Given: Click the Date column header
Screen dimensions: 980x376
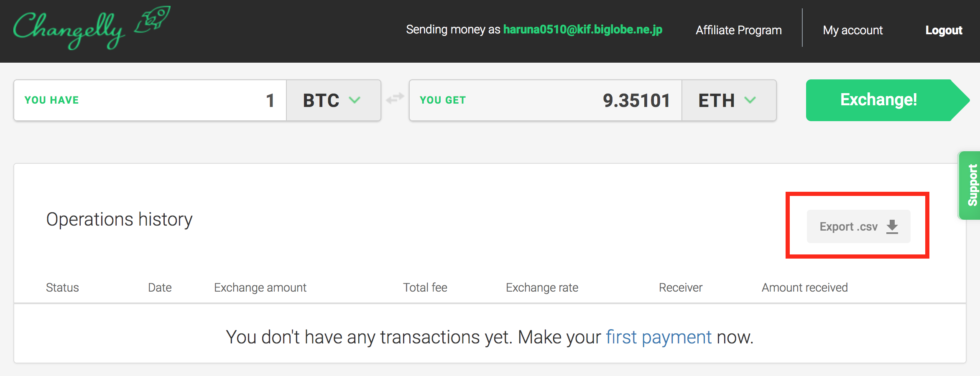Looking at the screenshot, I should (x=160, y=287).
